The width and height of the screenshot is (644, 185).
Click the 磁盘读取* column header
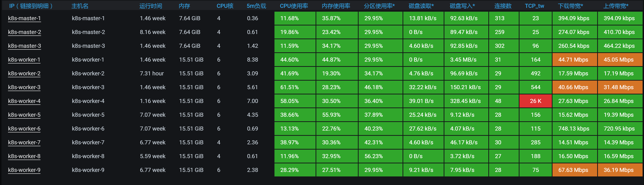click(421, 6)
